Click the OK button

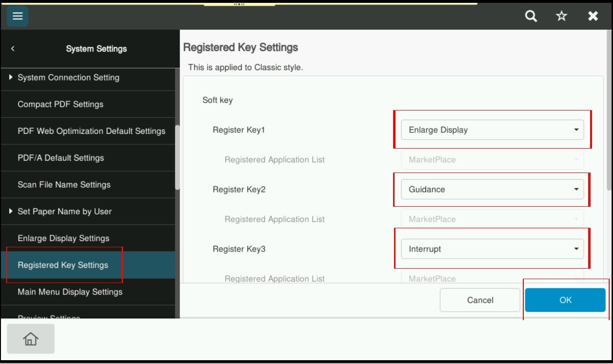coord(565,300)
